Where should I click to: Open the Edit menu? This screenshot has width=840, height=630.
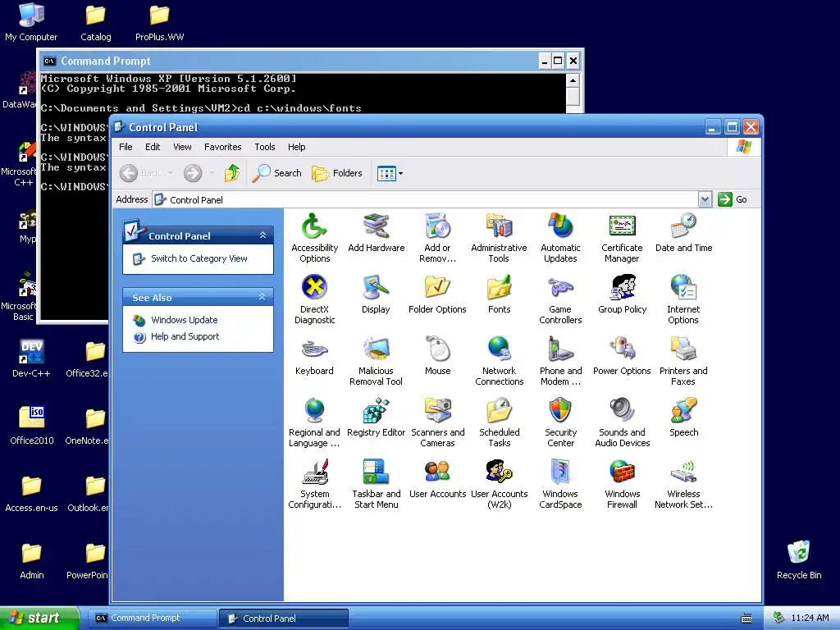coord(153,147)
